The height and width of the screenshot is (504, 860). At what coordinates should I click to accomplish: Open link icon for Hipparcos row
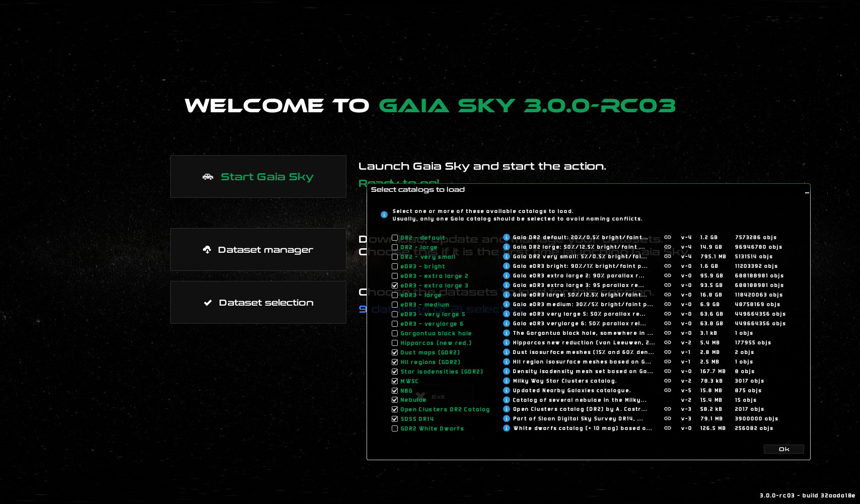pyautogui.click(x=668, y=342)
